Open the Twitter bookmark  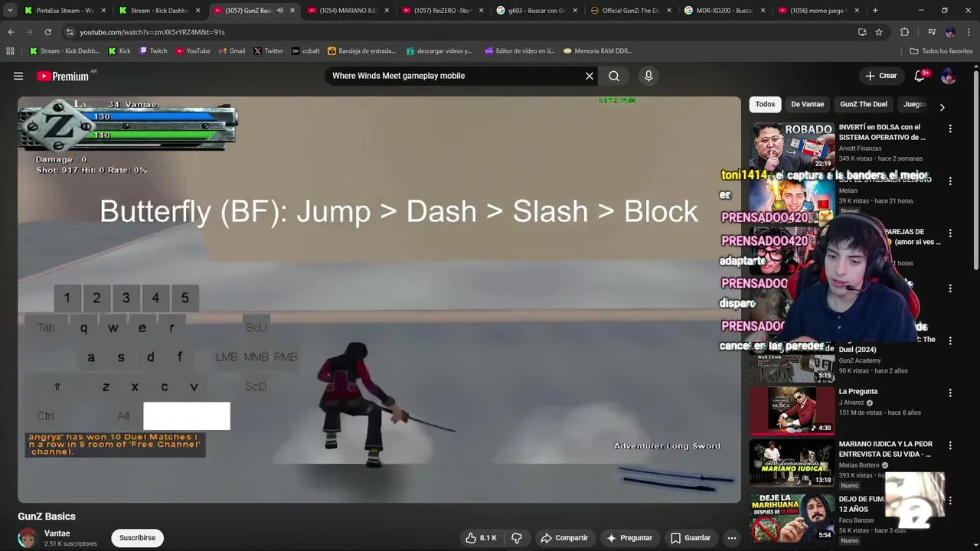tap(268, 51)
